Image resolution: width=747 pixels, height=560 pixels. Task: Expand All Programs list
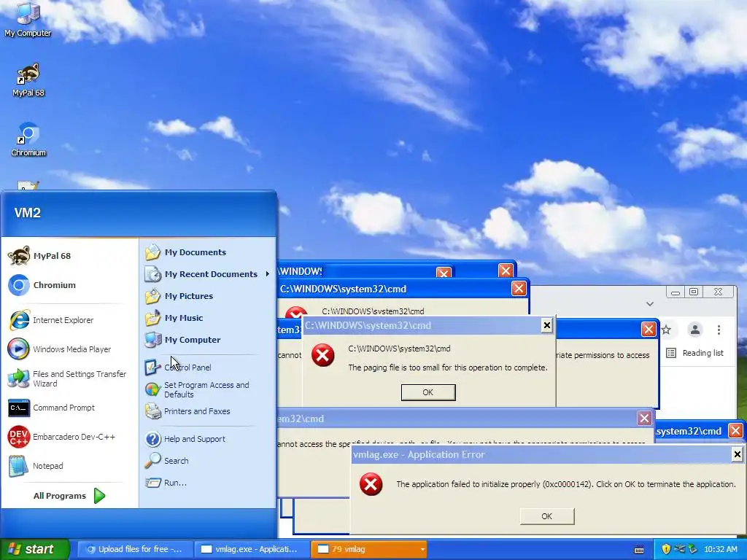(69, 496)
